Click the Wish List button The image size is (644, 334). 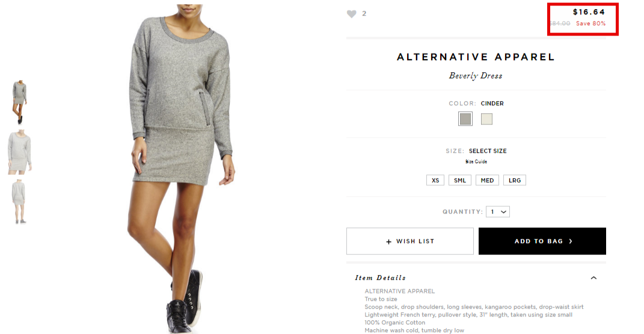click(410, 241)
